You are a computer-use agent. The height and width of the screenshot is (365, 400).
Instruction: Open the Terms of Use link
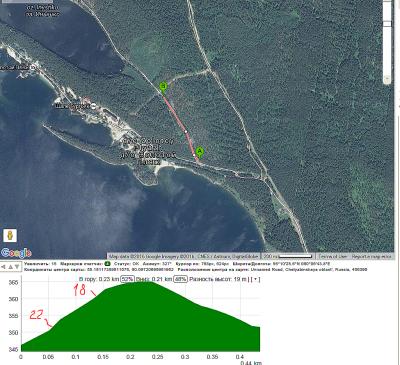[333, 256]
